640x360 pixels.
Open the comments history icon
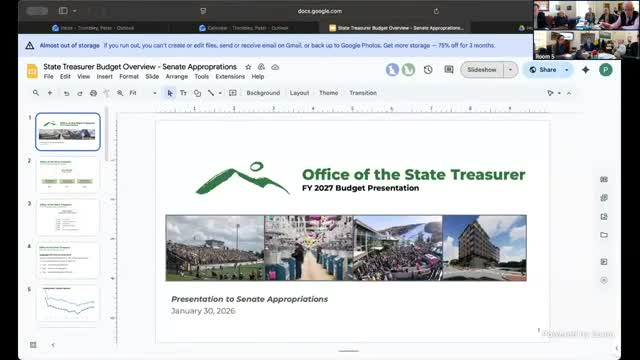(x=449, y=70)
